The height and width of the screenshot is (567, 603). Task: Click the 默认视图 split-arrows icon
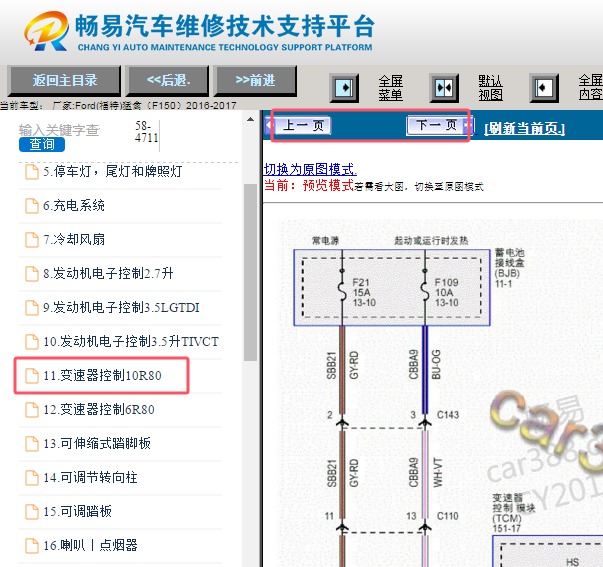(444, 88)
